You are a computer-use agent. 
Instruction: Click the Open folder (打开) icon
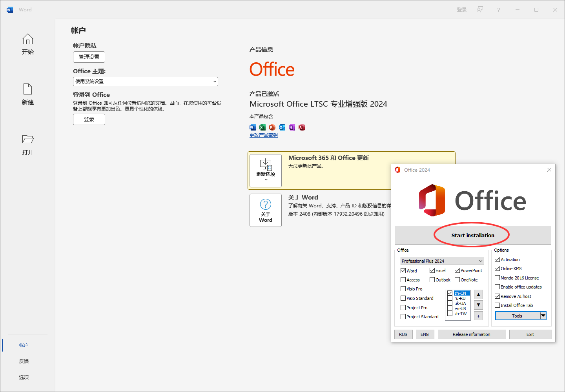pos(27,139)
